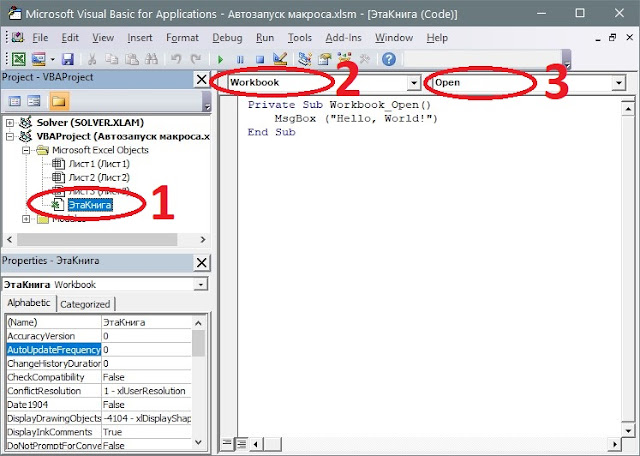
Task: Click the (Name) value ЭтаКнига
Action: (124, 323)
